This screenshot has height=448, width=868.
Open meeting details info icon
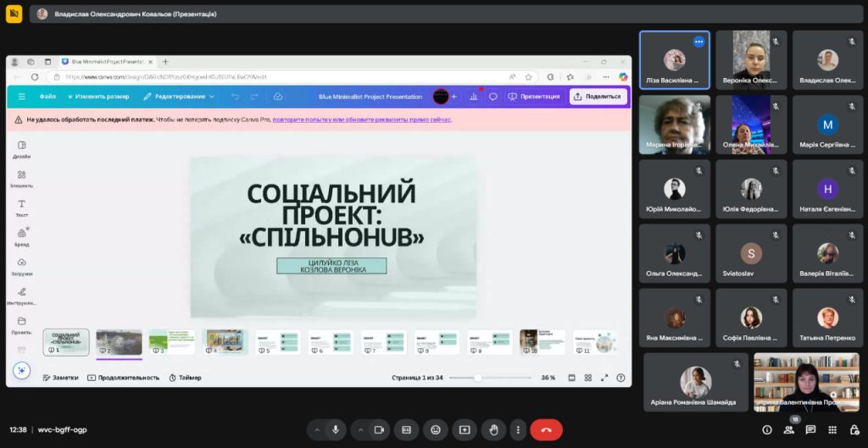767,429
